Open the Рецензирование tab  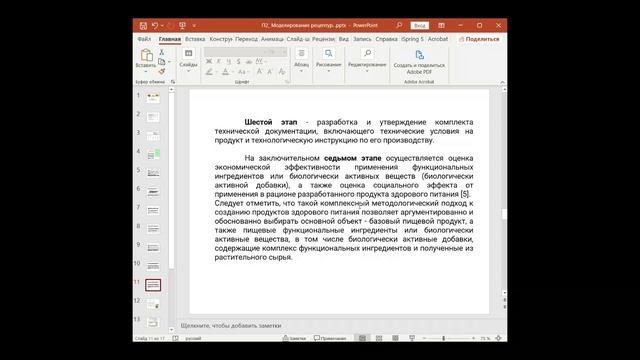click(323, 39)
